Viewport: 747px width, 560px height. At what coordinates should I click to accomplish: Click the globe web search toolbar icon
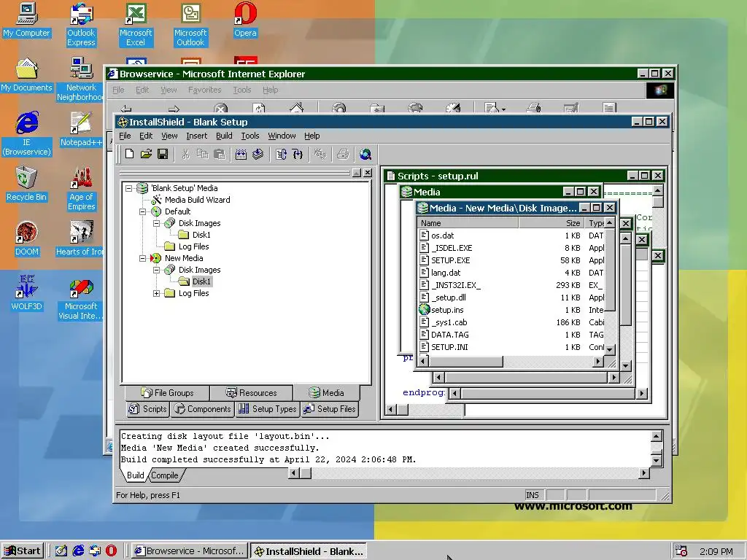[x=365, y=154]
